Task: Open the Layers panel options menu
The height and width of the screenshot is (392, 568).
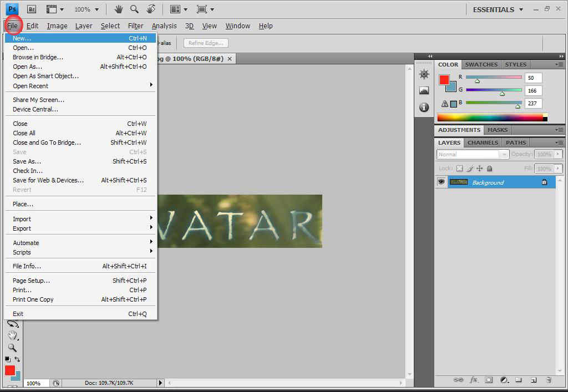Action: point(559,142)
